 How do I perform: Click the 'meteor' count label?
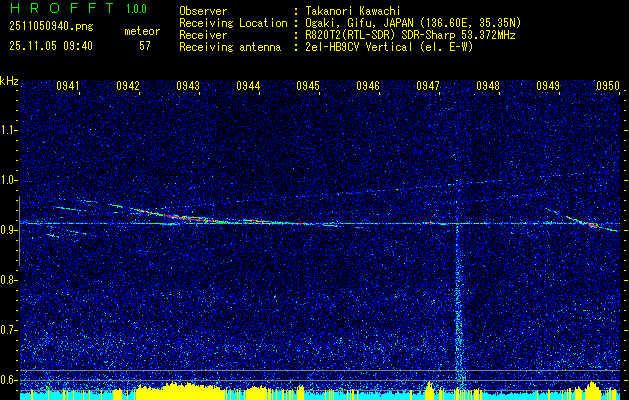point(142,31)
